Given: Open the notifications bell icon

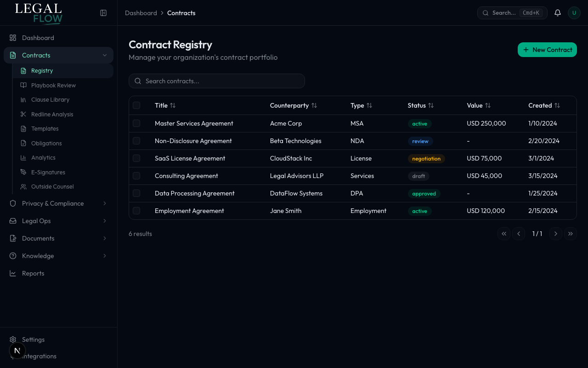Looking at the screenshot, I should 557,12.
